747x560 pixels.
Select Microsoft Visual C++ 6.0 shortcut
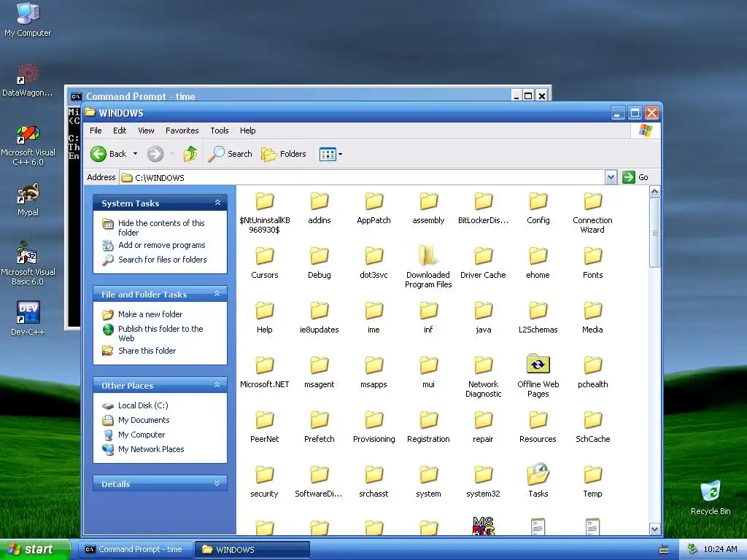point(28,145)
